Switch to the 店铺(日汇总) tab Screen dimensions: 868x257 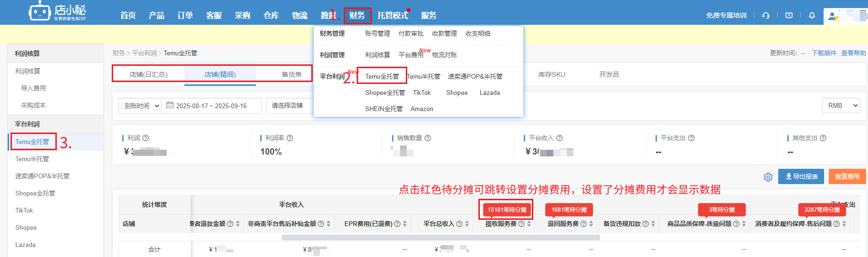point(148,74)
